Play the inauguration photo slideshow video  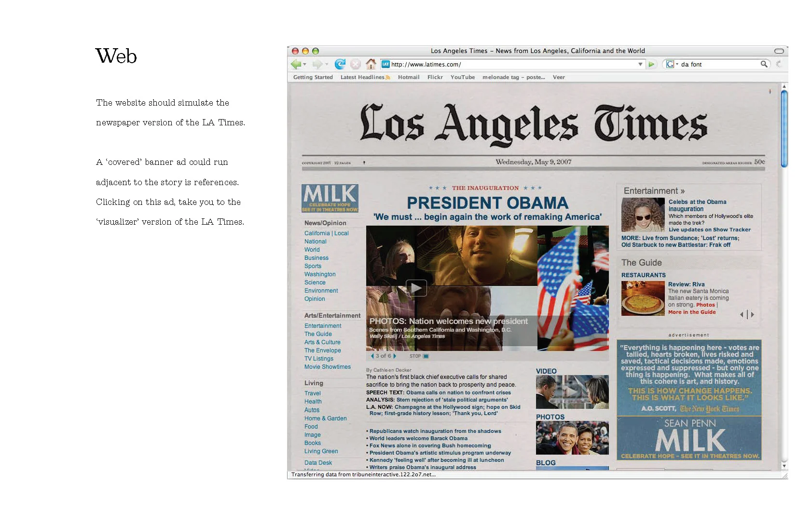(416, 288)
